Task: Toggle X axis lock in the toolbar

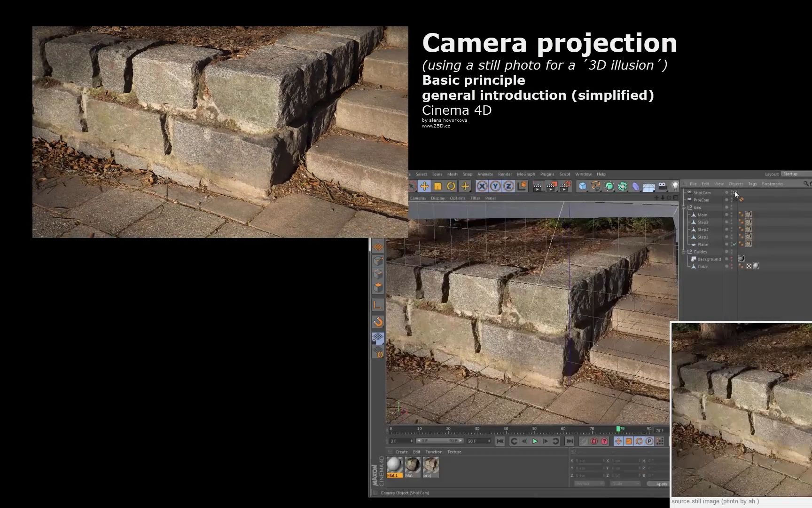Action: (x=482, y=186)
